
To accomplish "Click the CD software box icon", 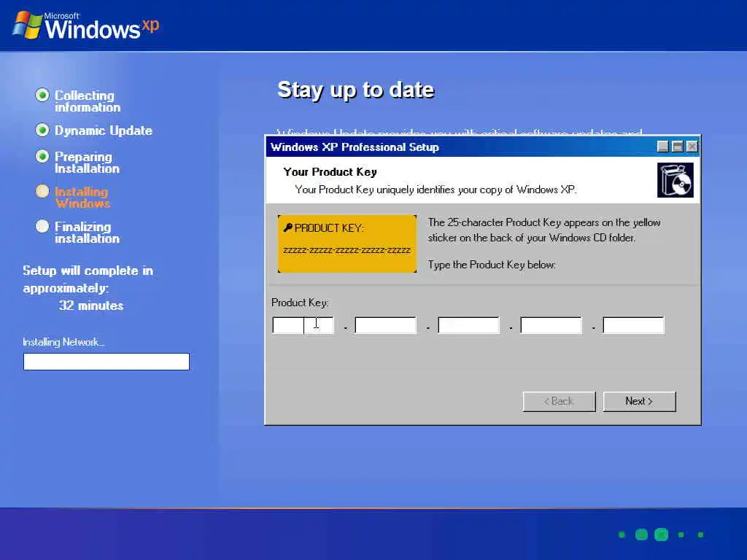I will (x=676, y=180).
